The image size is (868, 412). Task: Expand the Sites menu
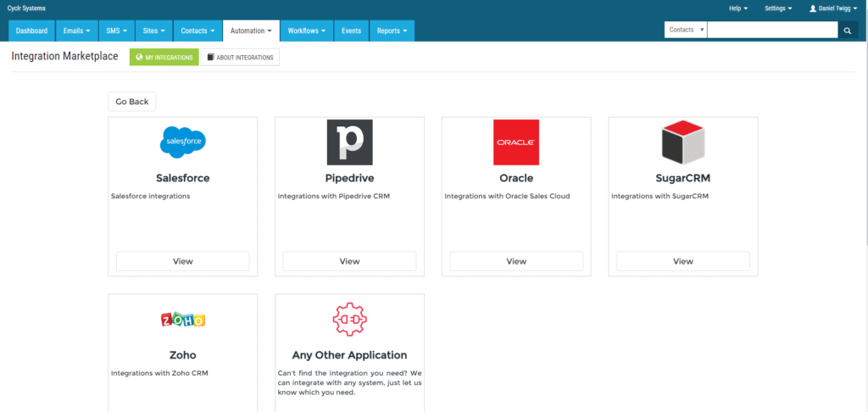pos(154,31)
